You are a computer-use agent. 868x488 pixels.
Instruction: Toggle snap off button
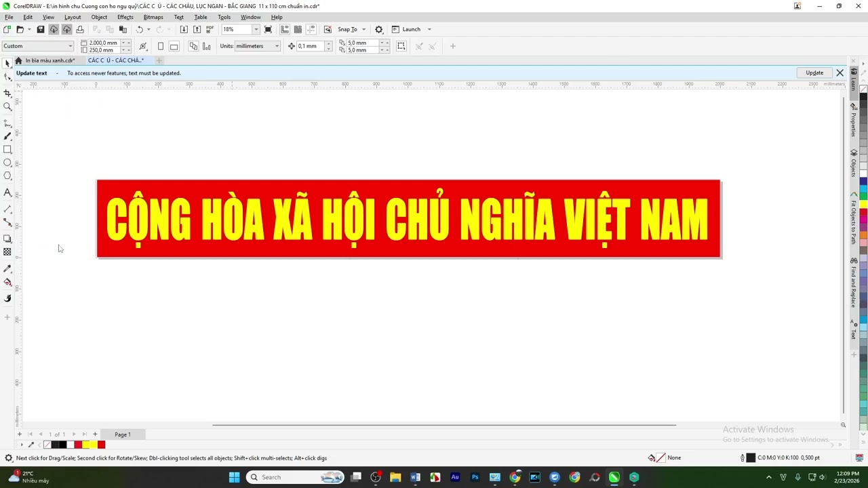[328, 29]
